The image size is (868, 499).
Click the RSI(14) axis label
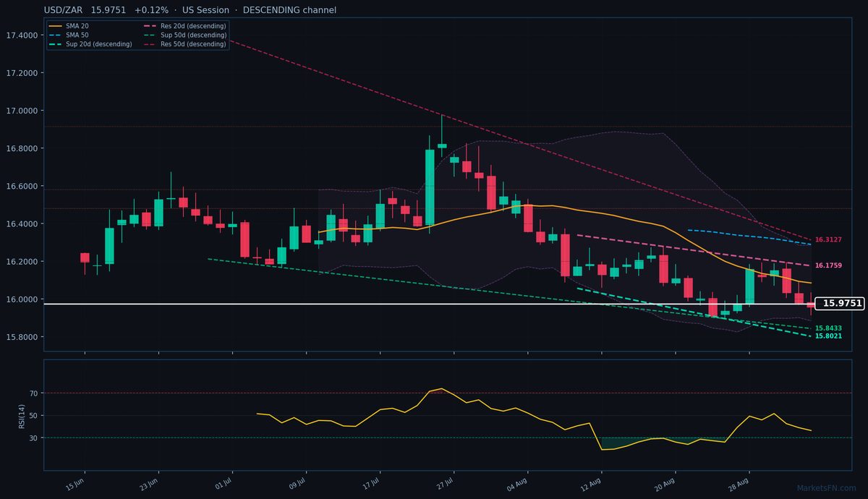click(22, 415)
